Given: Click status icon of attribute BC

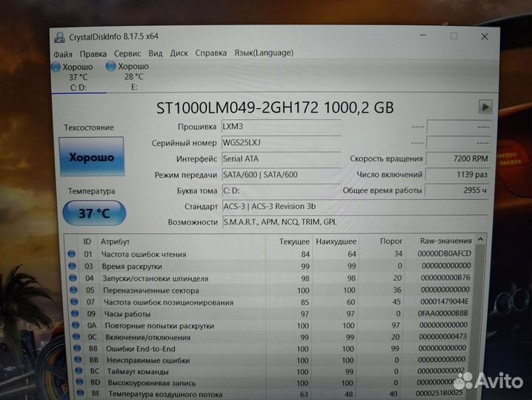Looking at the screenshot, I should (x=79, y=371).
